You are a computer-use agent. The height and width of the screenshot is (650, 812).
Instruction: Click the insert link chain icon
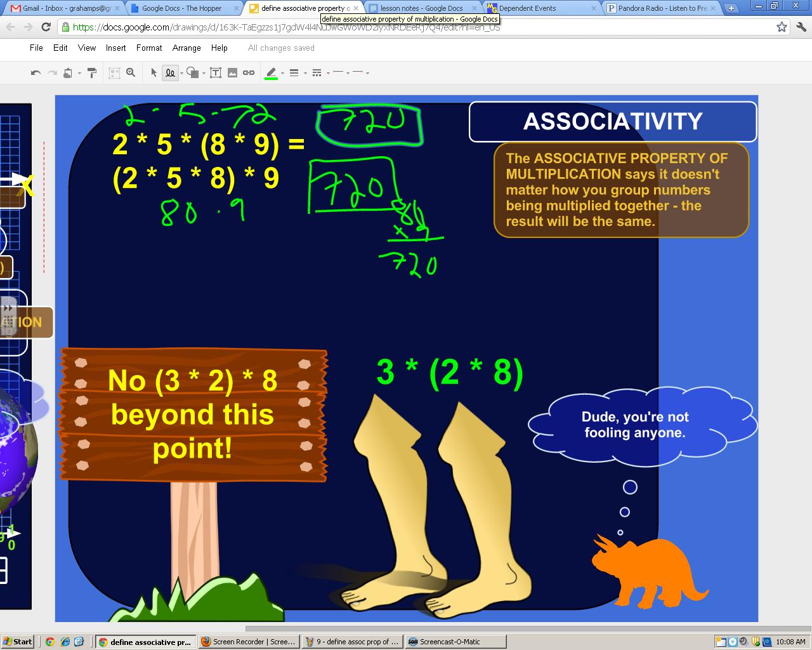click(x=249, y=73)
